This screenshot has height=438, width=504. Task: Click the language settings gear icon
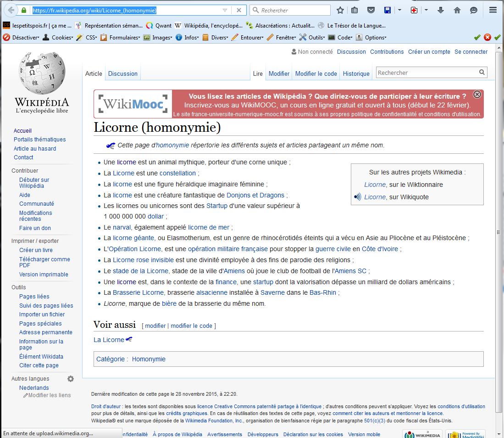[71, 379]
